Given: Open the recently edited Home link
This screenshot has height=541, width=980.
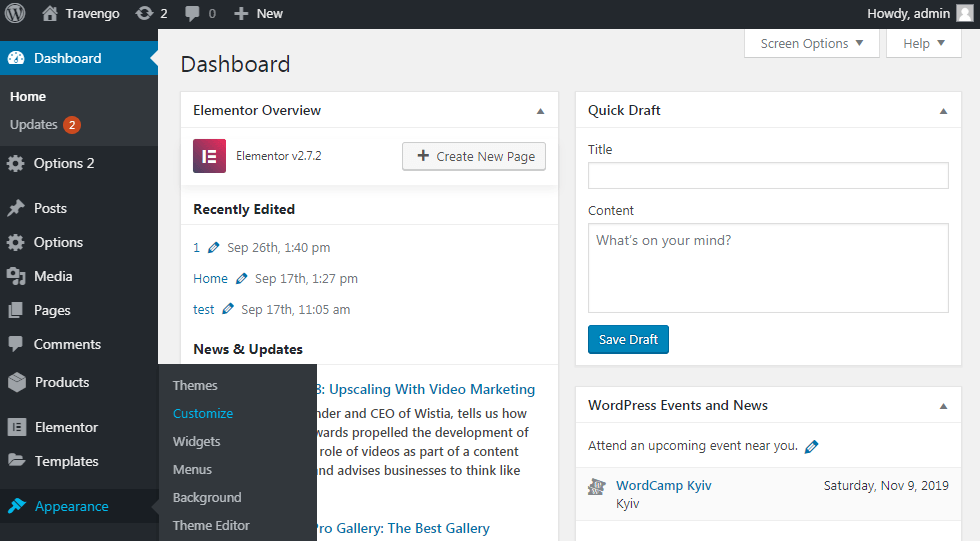Looking at the screenshot, I should 210,279.
